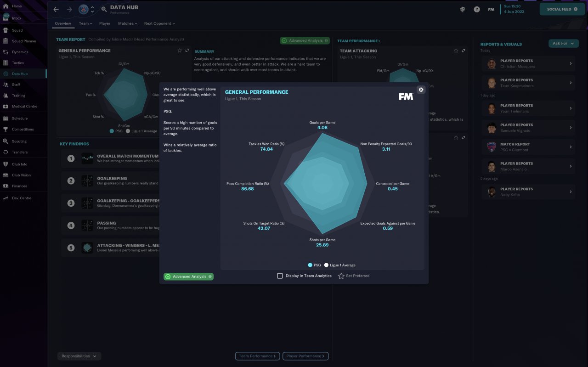Viewport: 588px width, 367px height.
Task: Expand the Team dropdown tab
Action: (x=85, y=23)
